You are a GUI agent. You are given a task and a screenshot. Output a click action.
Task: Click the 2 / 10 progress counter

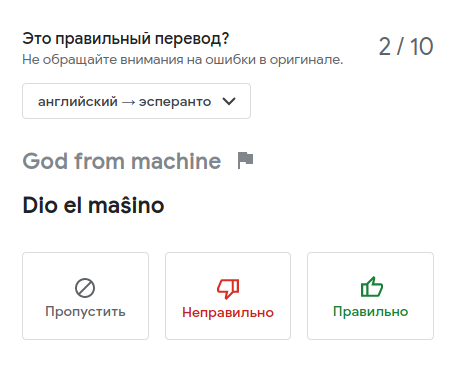406,46
